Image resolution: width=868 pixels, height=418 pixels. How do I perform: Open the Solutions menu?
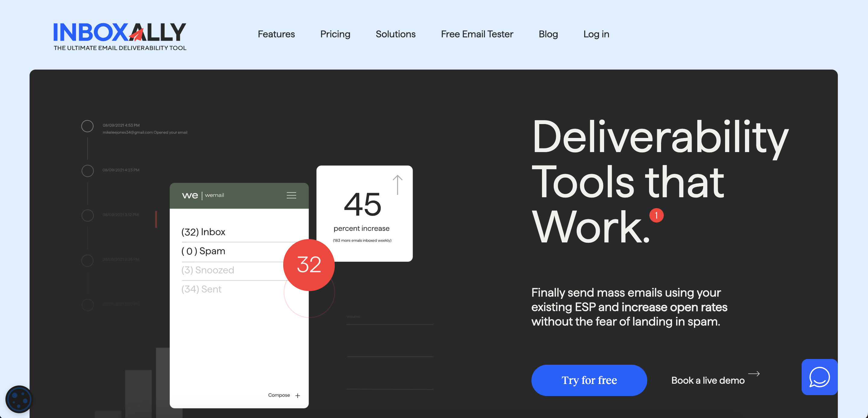coord(395,34)
